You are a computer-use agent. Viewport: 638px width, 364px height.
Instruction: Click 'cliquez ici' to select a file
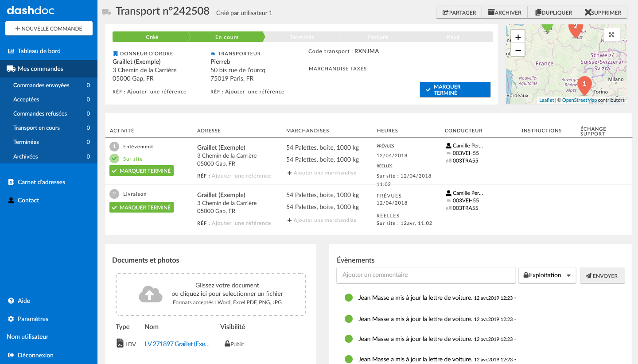click(193, 294)
